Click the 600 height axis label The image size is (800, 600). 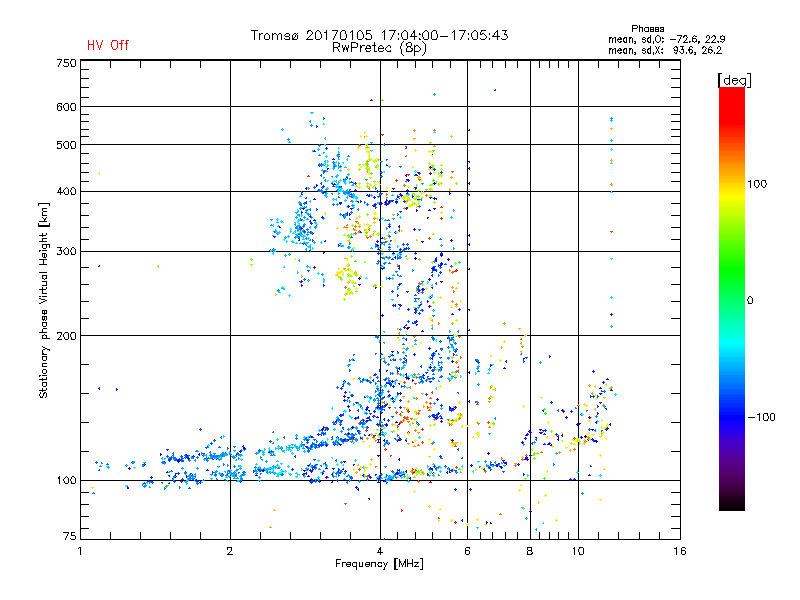coord(66,107)
